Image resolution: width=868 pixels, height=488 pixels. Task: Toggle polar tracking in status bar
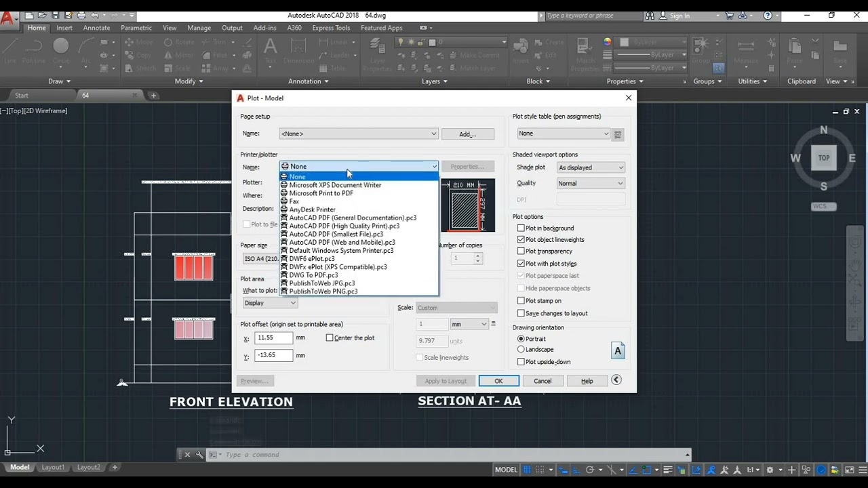[x=590, y=470]
